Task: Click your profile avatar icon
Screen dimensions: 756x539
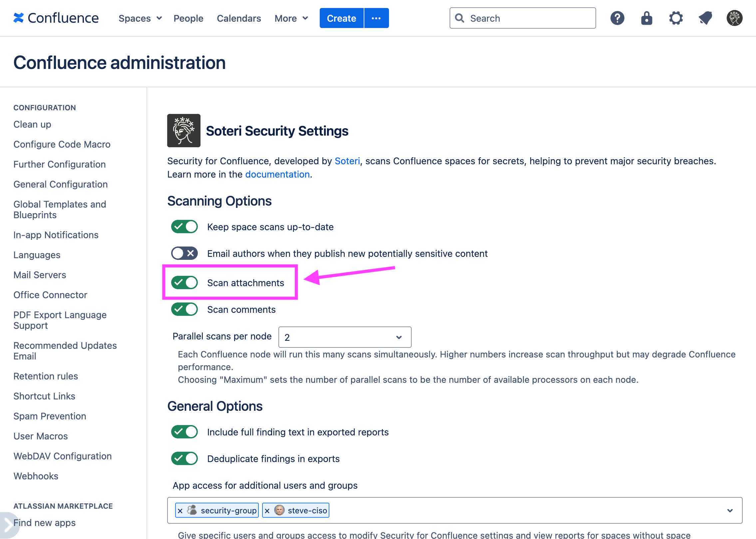Action: point(734,18)
